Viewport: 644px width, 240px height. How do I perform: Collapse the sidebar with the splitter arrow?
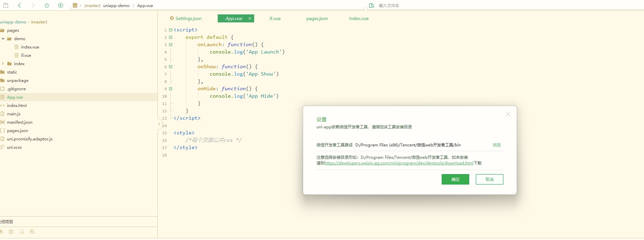click(159, 124)
